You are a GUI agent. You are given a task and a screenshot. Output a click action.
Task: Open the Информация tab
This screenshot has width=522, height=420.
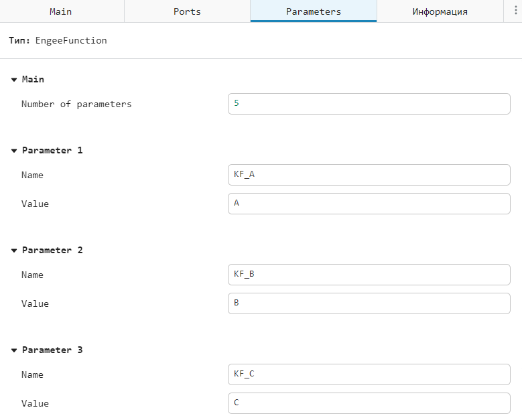(440, 11)
